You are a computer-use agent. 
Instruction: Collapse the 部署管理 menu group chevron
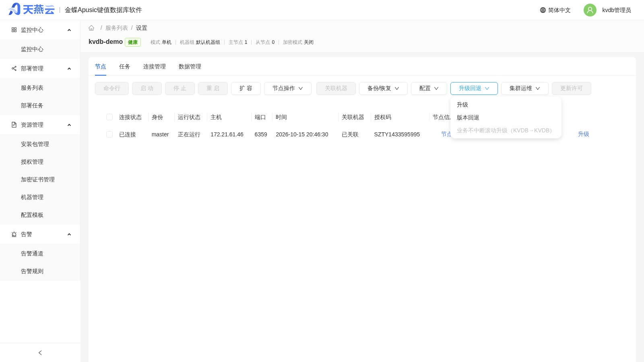69,68
